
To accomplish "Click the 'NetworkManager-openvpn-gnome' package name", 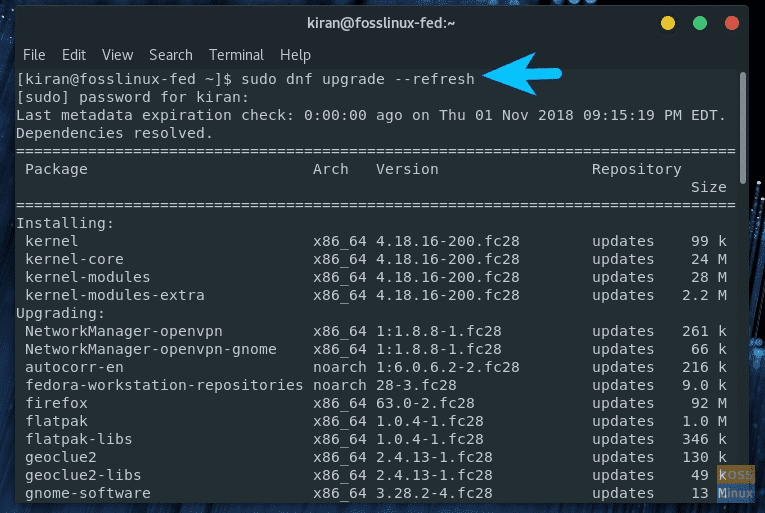I will click(x=151, y=349).
